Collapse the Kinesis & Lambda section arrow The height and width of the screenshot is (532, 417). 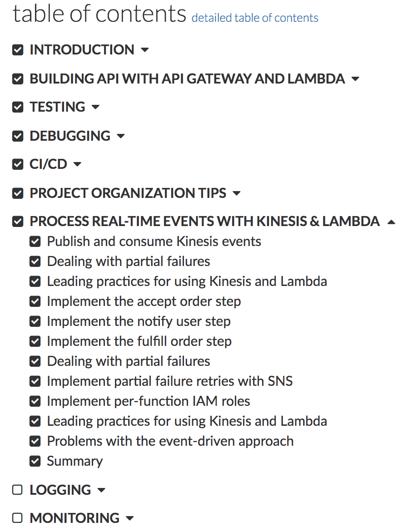(x=391, y=222)
